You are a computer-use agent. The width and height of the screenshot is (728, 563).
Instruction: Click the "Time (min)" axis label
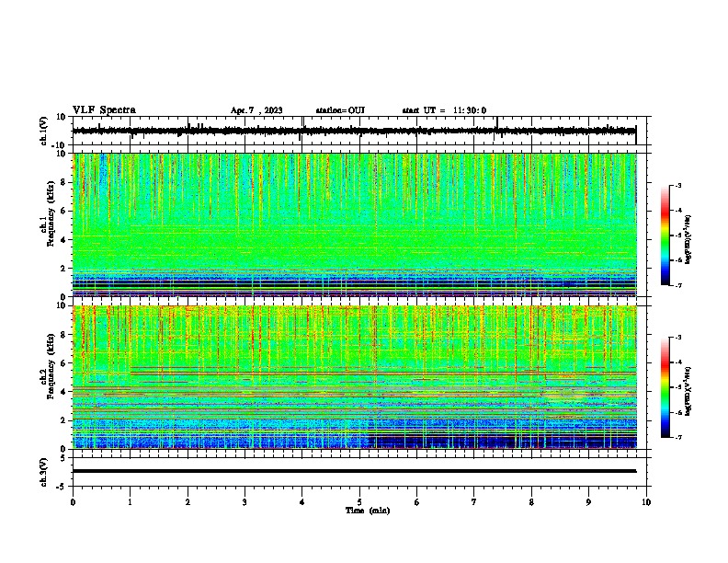pyautogui.click(x=368, y=511)
